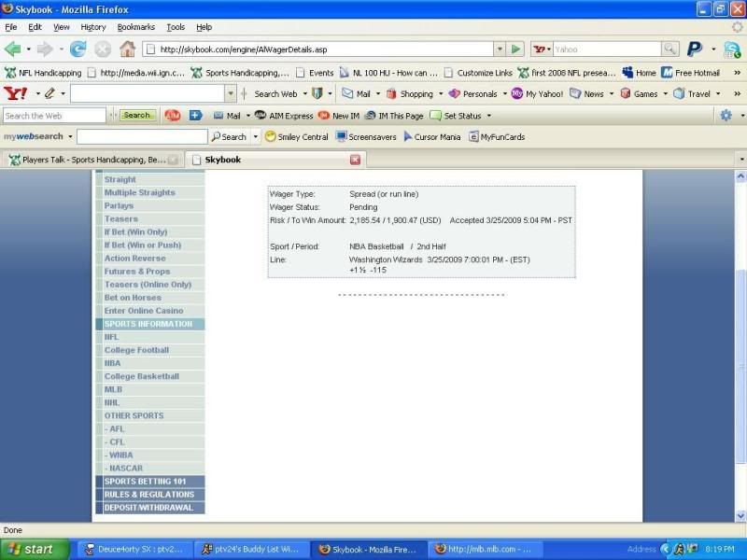This screenshot has height=560, width=747.
Task: Open DEPOSIT/WITHDRAWAL section
Action: tap(150, 508)
